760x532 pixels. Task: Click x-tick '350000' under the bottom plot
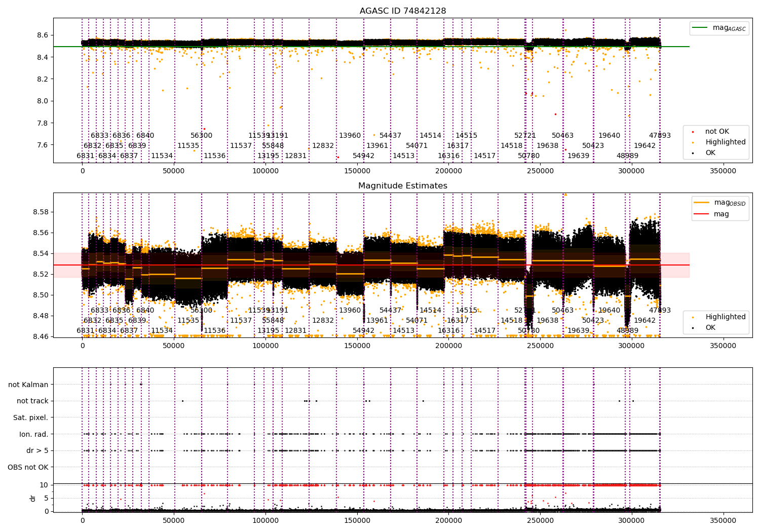click(723, 520)
